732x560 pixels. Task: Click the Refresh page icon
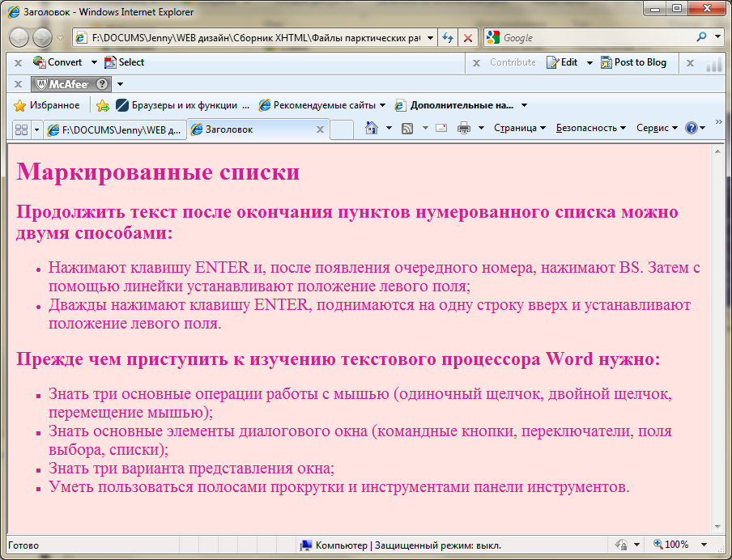pyautogui.click(x=448, y=38)
